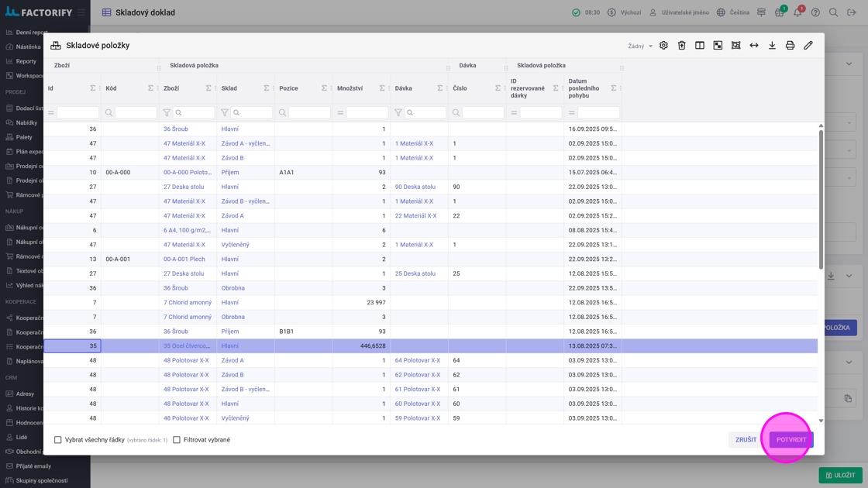Open grid settings gear in dialog toolbar
This screenshot has height=488, width=868.
(x=663, y=46)
